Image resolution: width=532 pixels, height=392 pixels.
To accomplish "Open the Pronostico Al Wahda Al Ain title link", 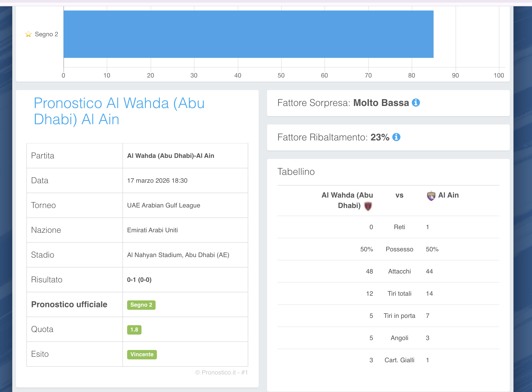I will point(119,111).
